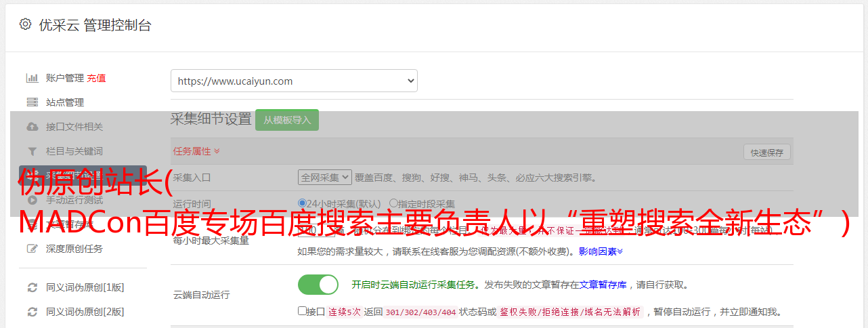This screenshot has height=328, width=868.
Task: Select the 指定时段采集 radio option
Action: coord(393,203)
